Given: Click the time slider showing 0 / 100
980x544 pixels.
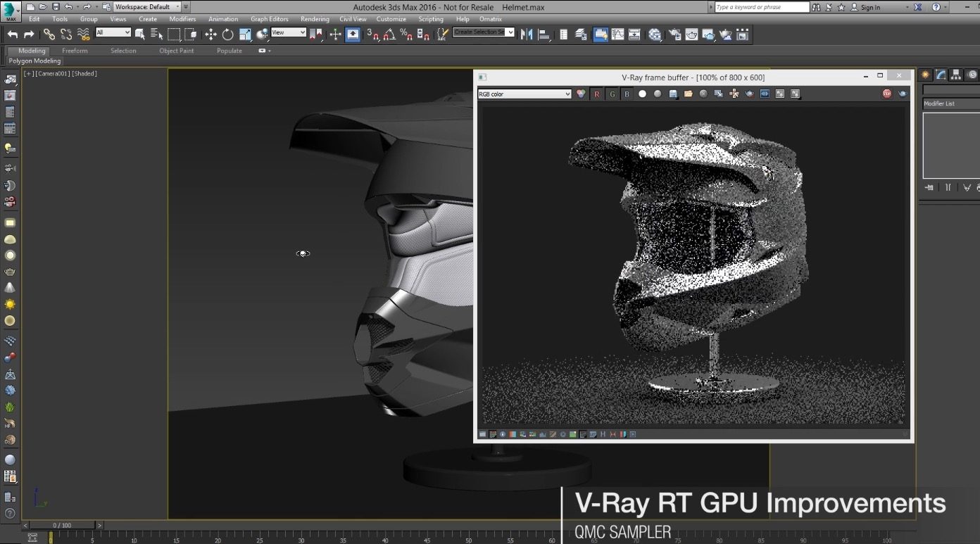Looking at the screenshot, I should point(62,525).
